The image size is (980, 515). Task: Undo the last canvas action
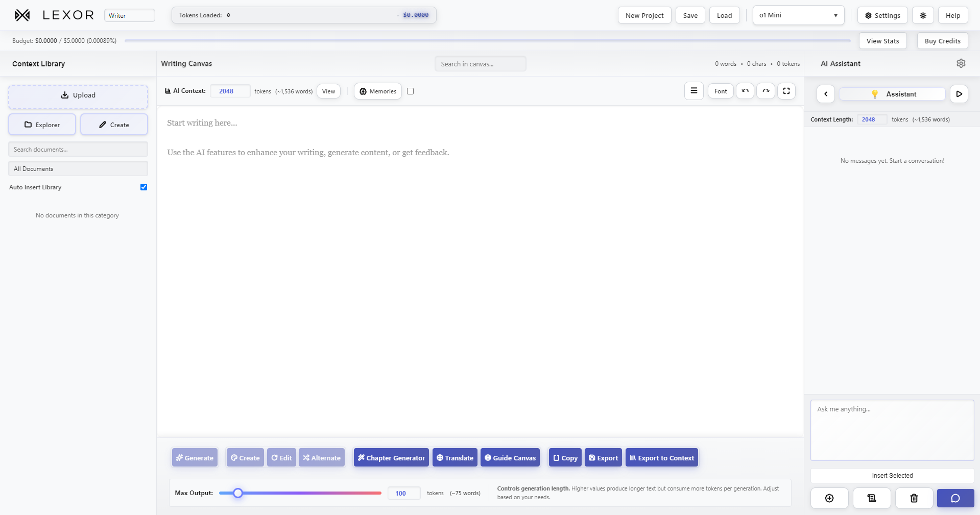coord(745,91)
